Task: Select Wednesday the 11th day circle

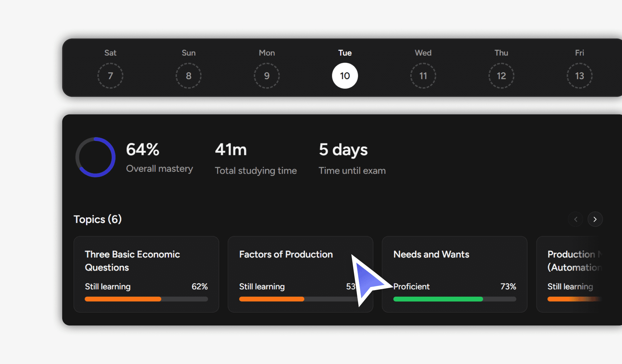Action: click(423, 76)
